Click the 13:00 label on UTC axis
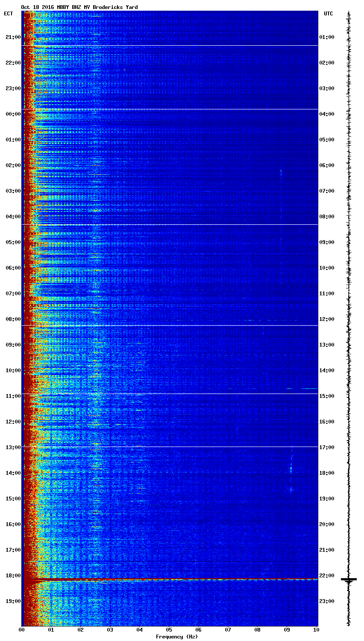 click(327, 345)
